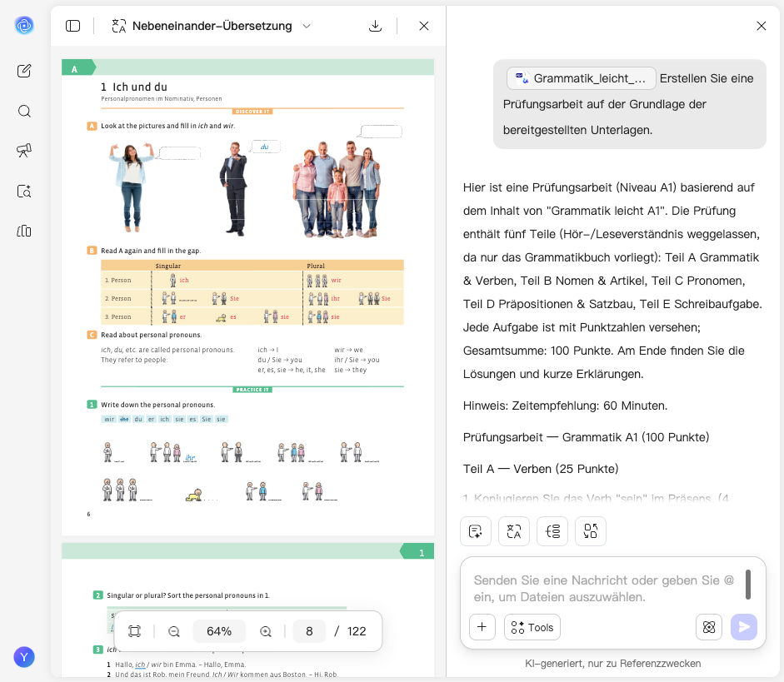Open the document search icon in the sidebar

(24, 191)
